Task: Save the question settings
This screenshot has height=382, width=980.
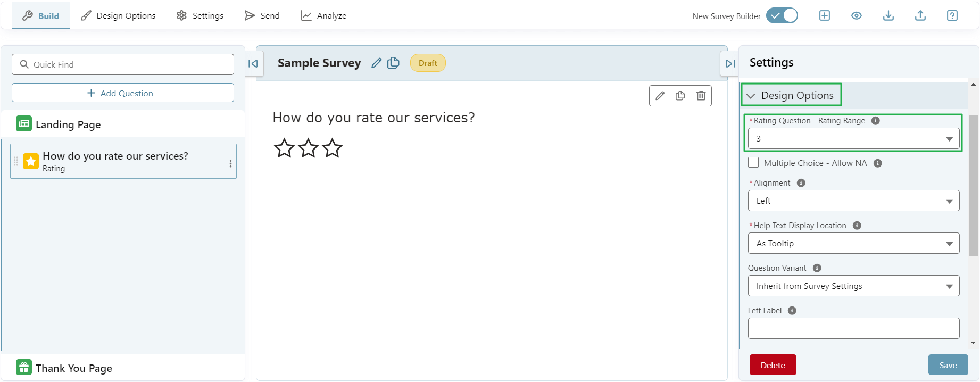Action: (x=948, y=365)
